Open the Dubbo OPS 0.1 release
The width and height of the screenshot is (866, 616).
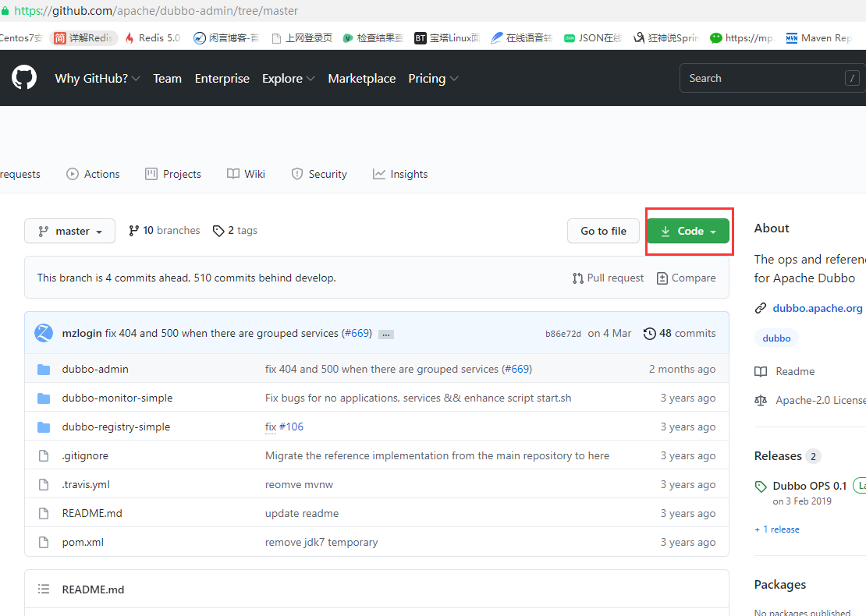point(810,486)
